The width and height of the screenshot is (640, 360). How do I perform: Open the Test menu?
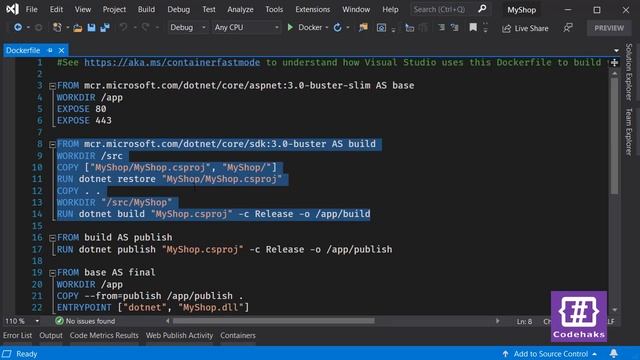click(x=209, y=9)
